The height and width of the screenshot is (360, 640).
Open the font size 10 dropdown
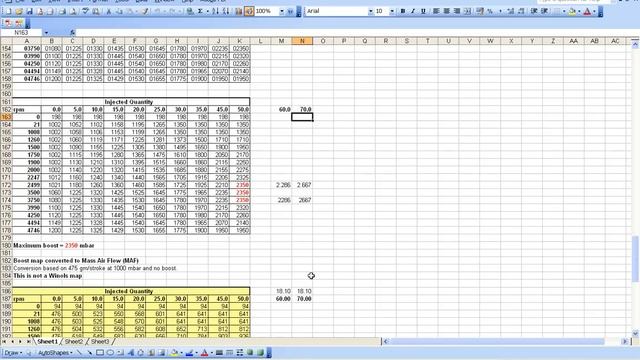pyautogui.click(x=392, y=11)
